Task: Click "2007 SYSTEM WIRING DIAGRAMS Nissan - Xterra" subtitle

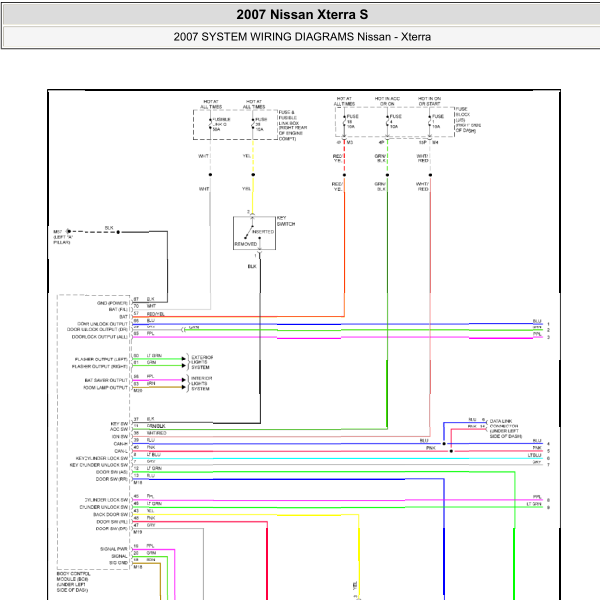Action: coord(302,37)
